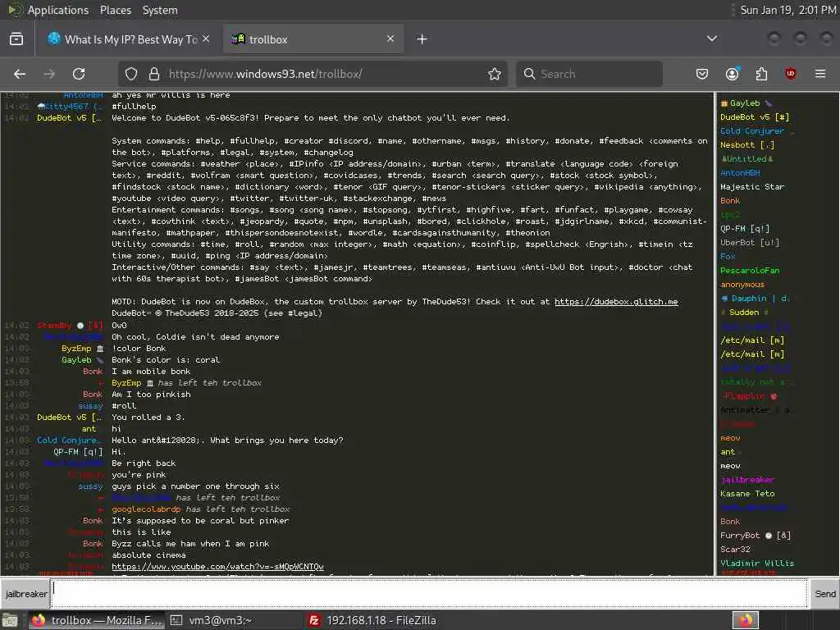Switch to the What Is My IP tab
This screenshot has height=630, width=840.
(x=129, y=39)
